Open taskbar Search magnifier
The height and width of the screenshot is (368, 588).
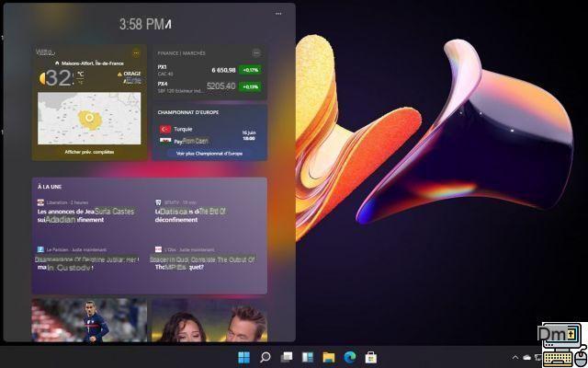pos(266,357)
